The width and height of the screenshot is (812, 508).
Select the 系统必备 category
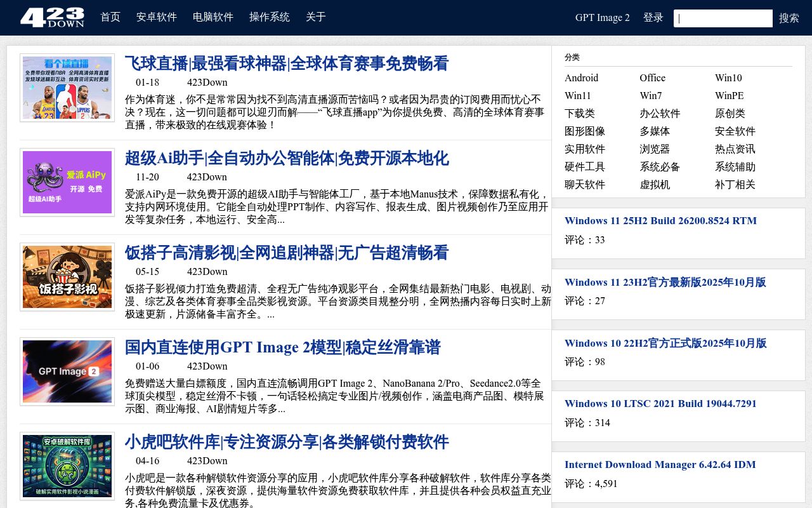660,167
